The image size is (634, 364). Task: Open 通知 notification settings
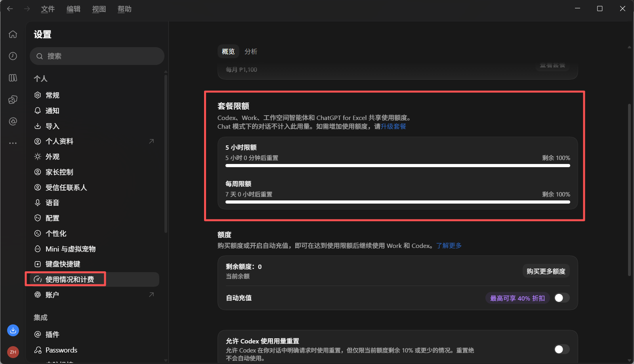(94, 111)
